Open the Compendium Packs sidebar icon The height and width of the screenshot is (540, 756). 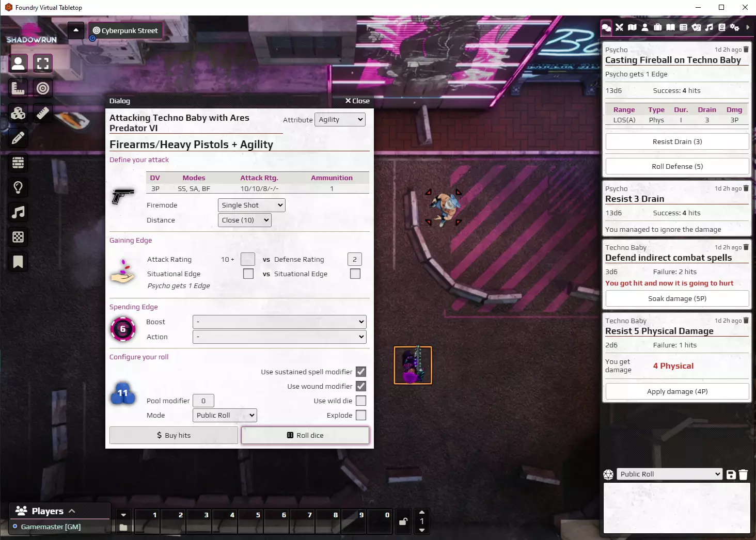722,27
